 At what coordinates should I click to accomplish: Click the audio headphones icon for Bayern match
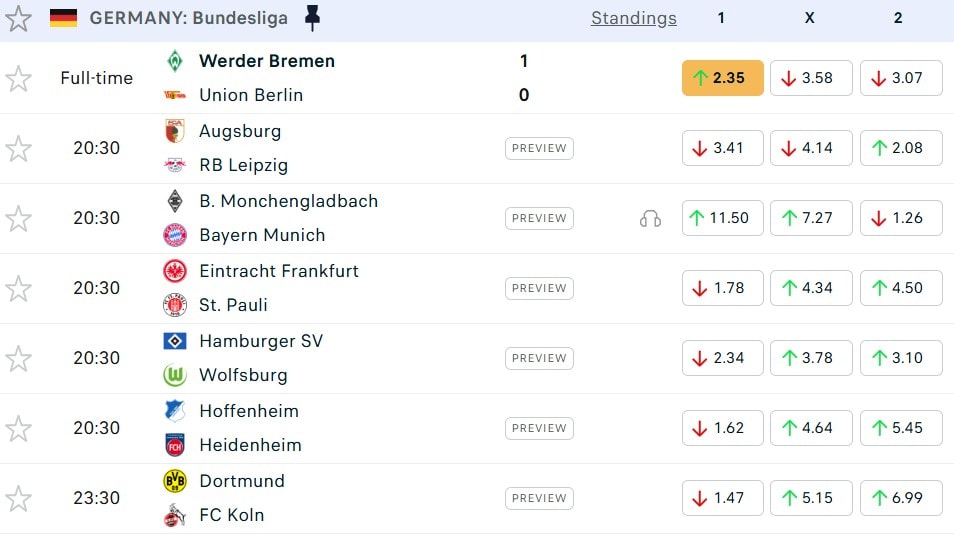650,218
